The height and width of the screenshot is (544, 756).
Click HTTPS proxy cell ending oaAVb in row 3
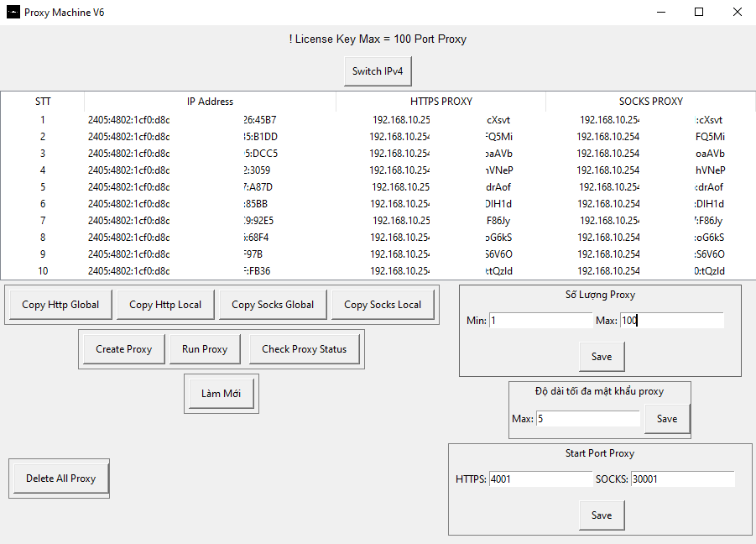pyautogui.click(x=441, y=154)
